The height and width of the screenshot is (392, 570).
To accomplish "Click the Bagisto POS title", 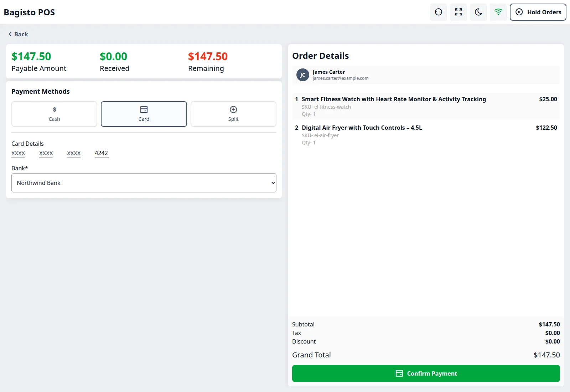I will (29, 12).
